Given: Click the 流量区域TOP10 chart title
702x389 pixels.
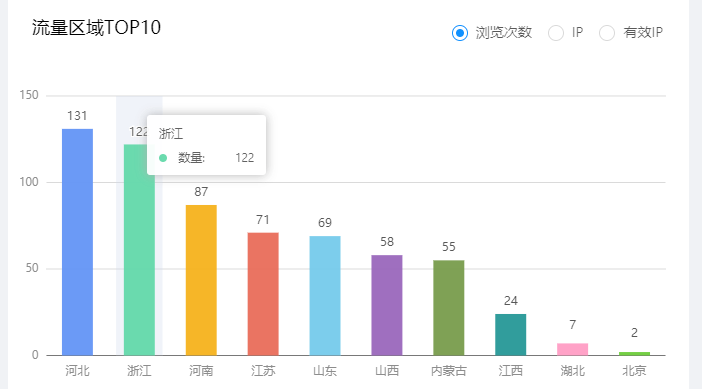Looking at the screenshot, I should click(96, 28).
